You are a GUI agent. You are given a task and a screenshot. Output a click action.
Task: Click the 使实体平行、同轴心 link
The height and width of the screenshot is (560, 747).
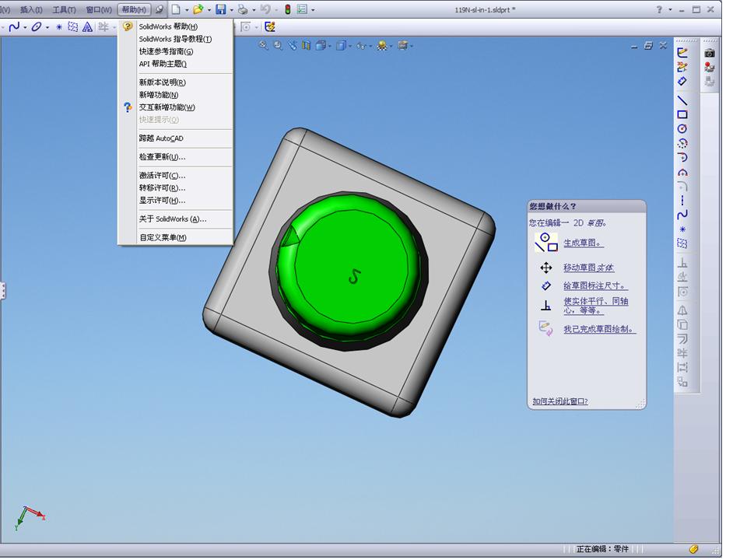[x=595, y=306]
